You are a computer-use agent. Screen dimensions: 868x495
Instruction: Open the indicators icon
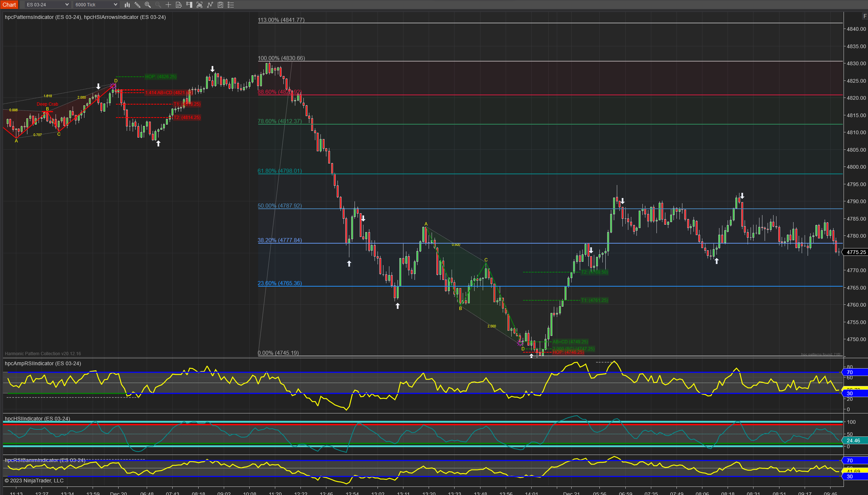(210, 5)
